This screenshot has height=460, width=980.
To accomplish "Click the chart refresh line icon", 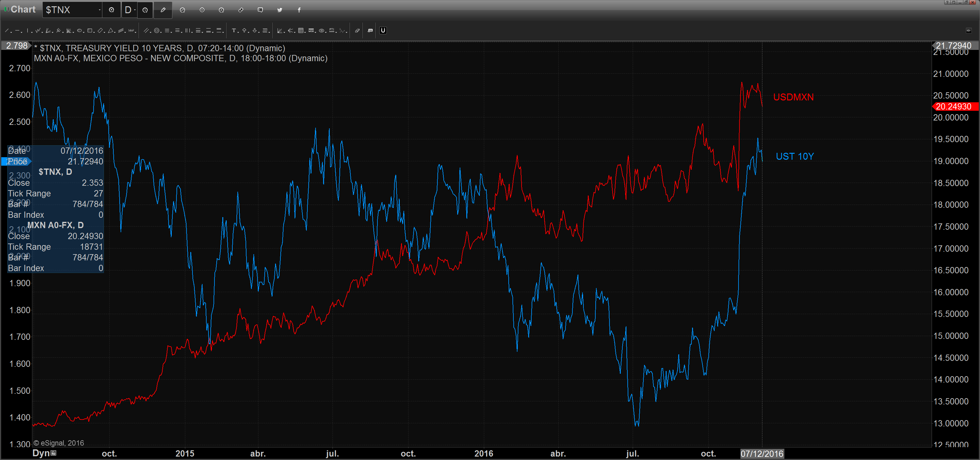I will [182, 10].
